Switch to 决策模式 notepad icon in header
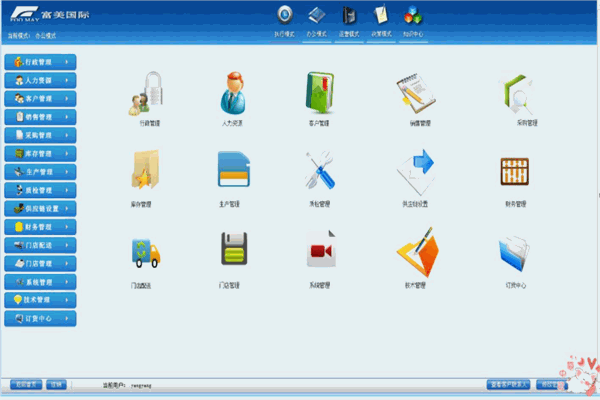 pyautogui.click(x=381, y=15)
